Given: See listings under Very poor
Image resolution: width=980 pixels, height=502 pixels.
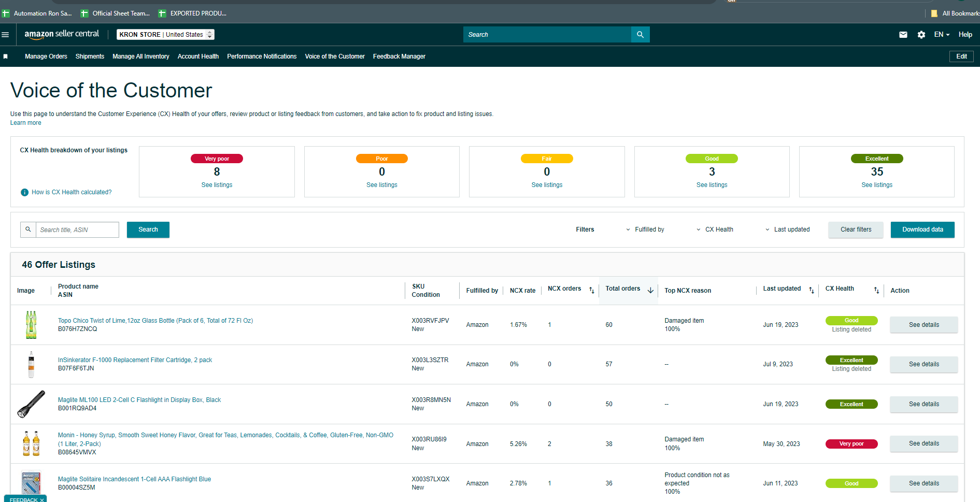Looking at the screenshot, I should 217,185.
